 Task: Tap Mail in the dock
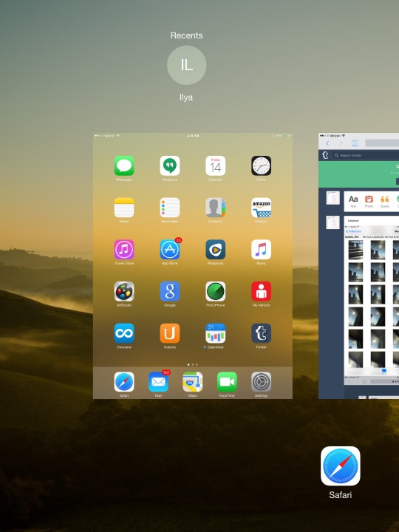[x=158, y=382]
